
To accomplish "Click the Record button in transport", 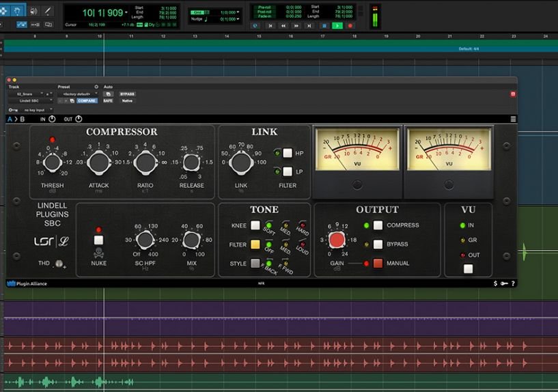I will pos(351,25).
